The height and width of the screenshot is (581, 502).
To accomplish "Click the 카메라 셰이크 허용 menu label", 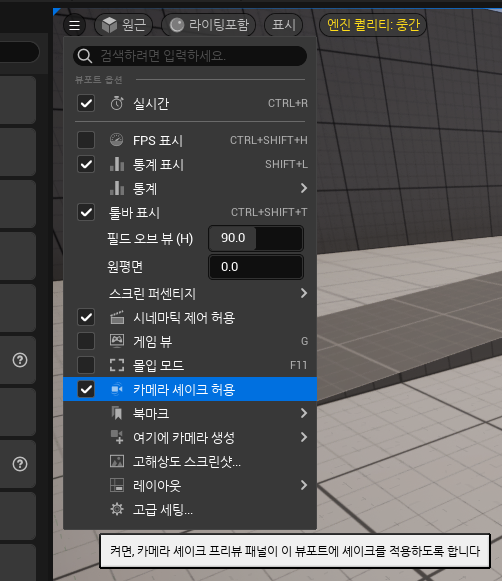I will pyautogui.click(x=184, y=389).
